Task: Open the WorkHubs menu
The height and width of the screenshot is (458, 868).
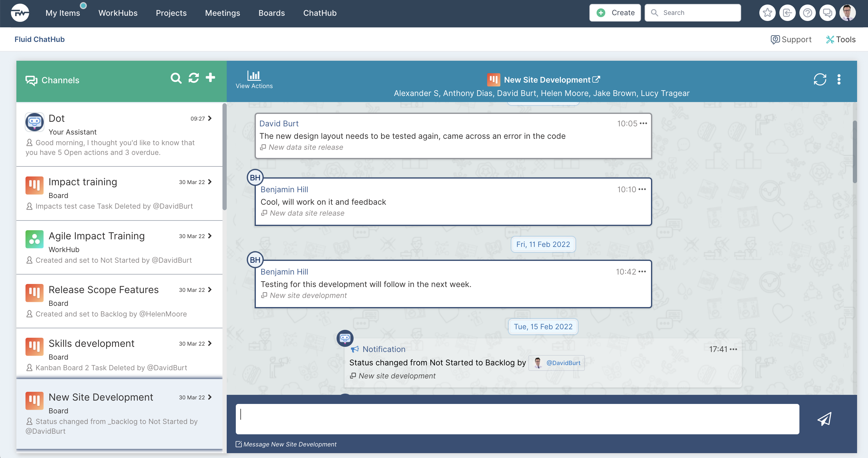Action: pos(117,13)
